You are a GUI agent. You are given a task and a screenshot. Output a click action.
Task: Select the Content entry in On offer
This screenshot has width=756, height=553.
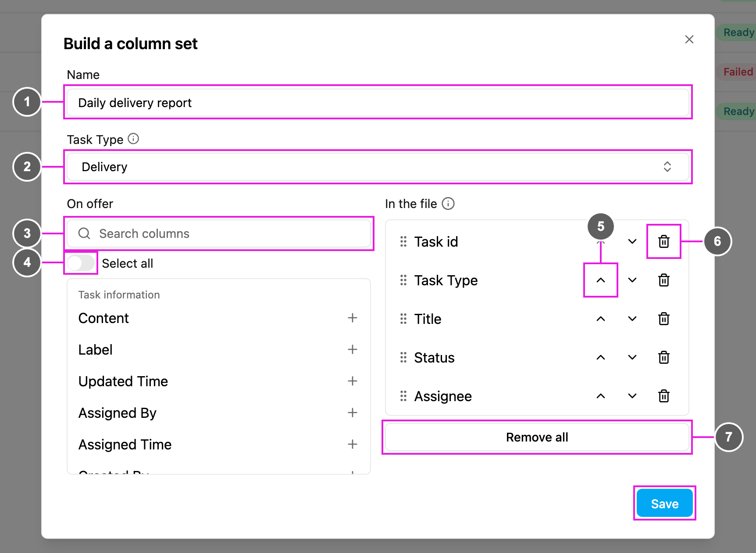click(103, 318)
